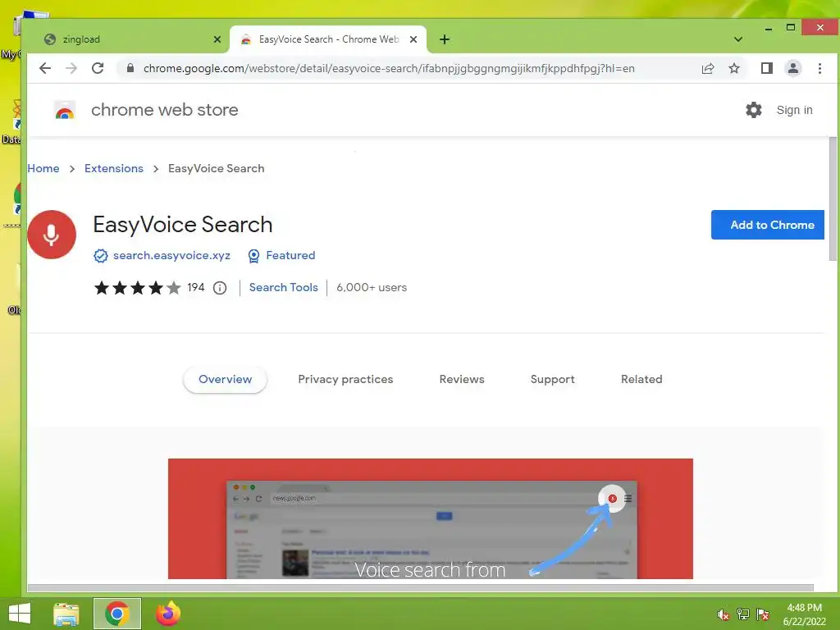Open Web Store settings gear
This screenshot has width=840, height=630.
(x=754, y=110)
